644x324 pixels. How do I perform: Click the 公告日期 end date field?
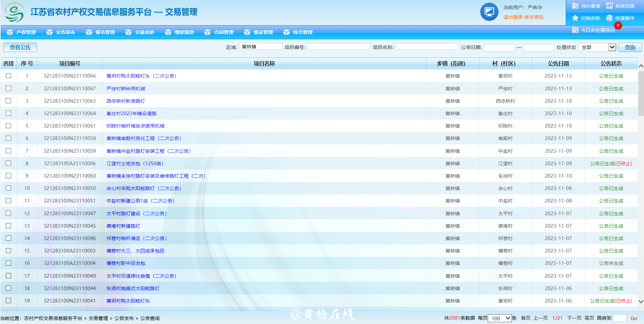(x=539, y=48)
